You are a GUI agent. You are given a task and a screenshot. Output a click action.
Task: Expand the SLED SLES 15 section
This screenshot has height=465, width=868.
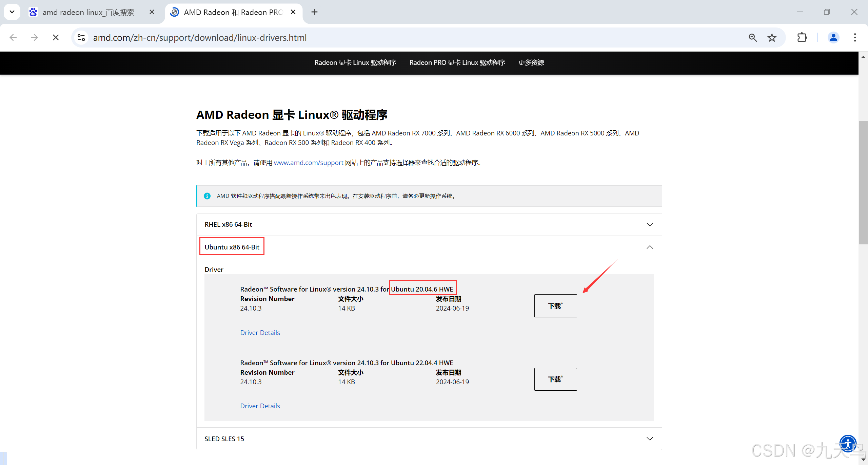tap(649, 439)
